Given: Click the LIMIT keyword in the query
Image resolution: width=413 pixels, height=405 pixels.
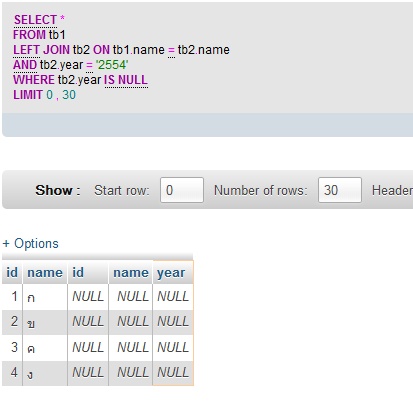Looking at the screenshot, I should pos(28,95).
